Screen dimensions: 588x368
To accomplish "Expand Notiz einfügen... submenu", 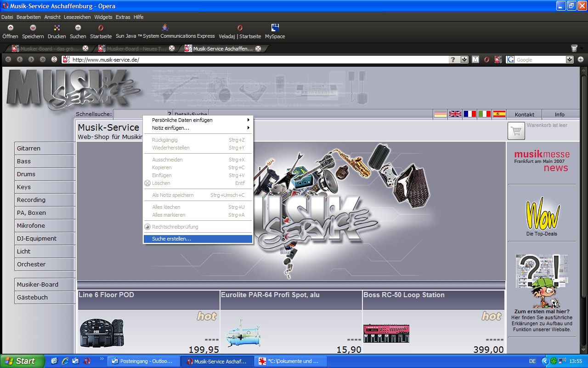I will (x=198, y=128).
